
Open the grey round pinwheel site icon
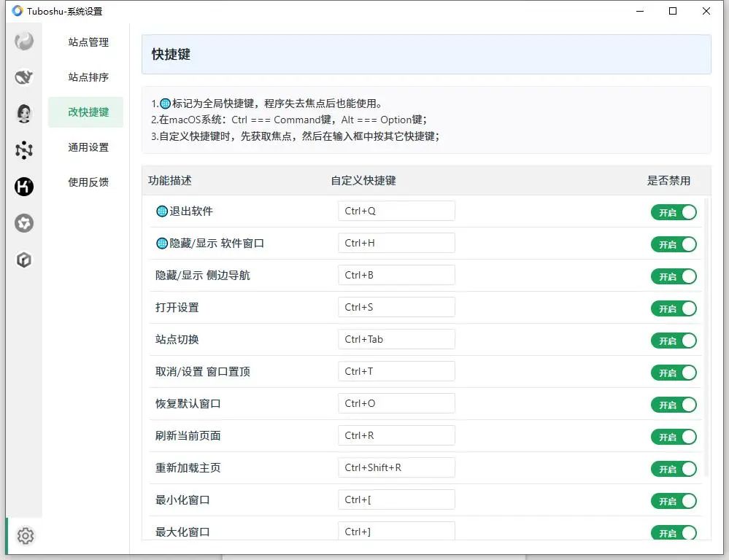(23, 223)
